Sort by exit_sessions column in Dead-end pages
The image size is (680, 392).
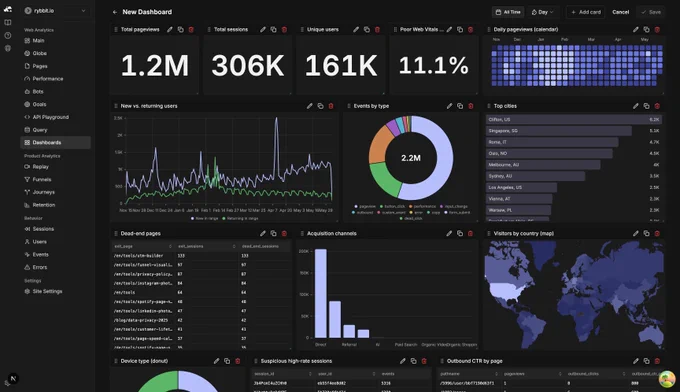click(x=206, y=246)
